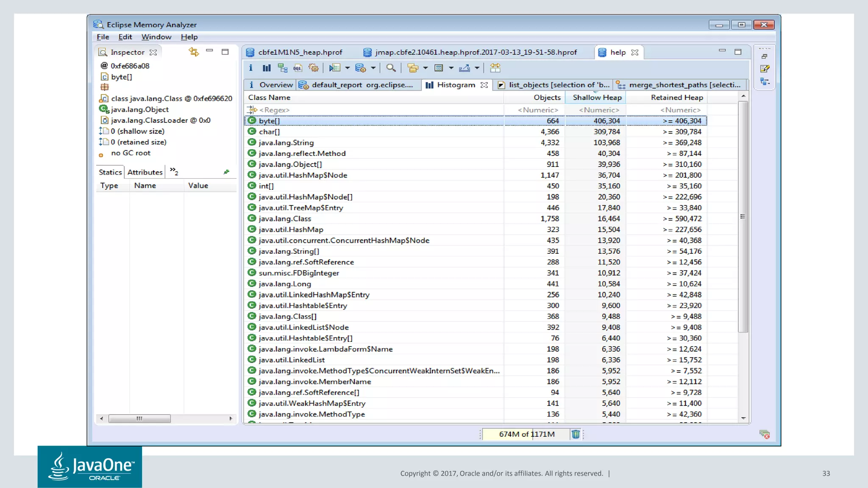
Task: Open the Navigation History icon on right trim
Action: coord(765,81)
